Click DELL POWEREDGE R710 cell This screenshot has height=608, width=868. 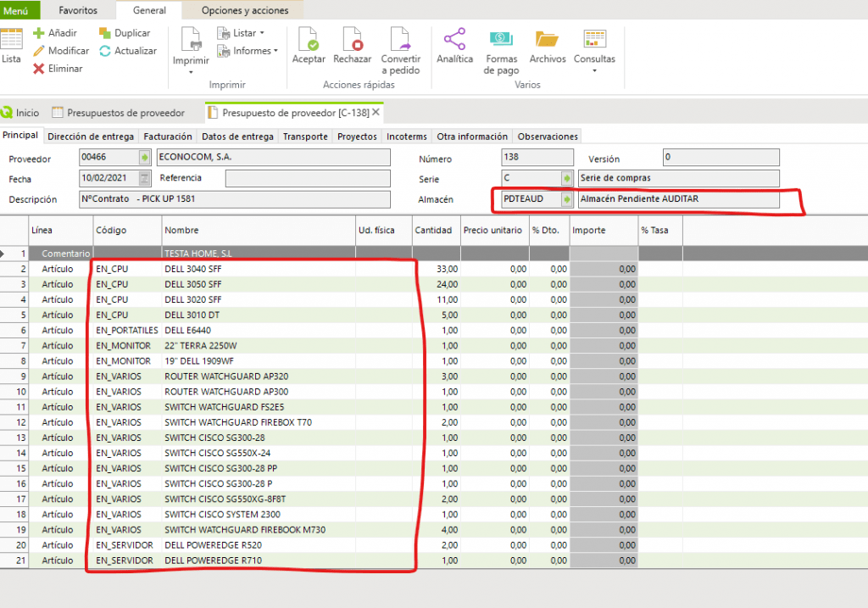[259, 561]
